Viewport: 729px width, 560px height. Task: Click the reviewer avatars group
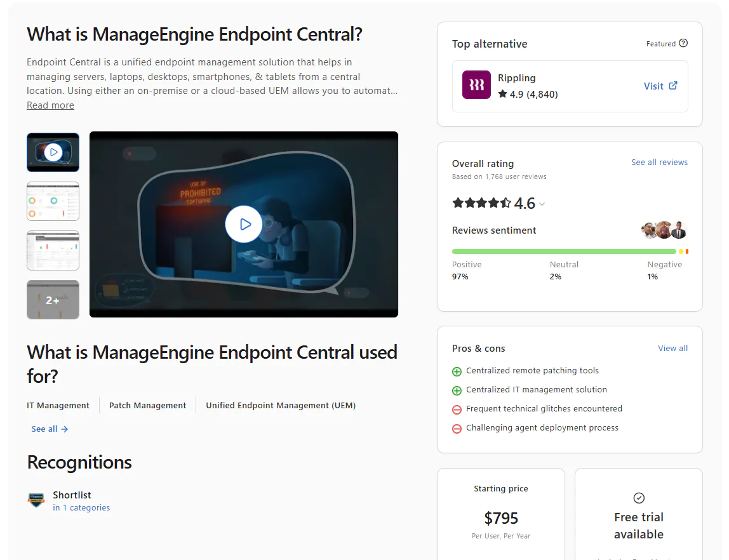click(664, 230)
